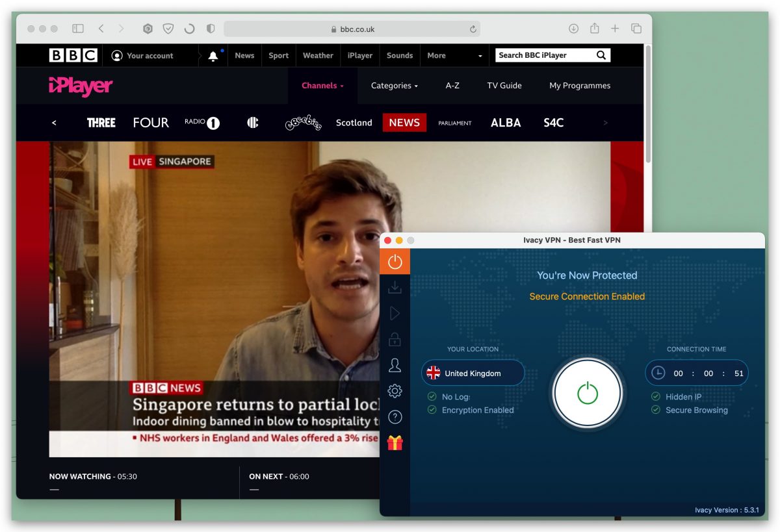Open the Ivacy streaming play icon
The image size is (780, 532).
pyautogui.click(x=395, y=314)
